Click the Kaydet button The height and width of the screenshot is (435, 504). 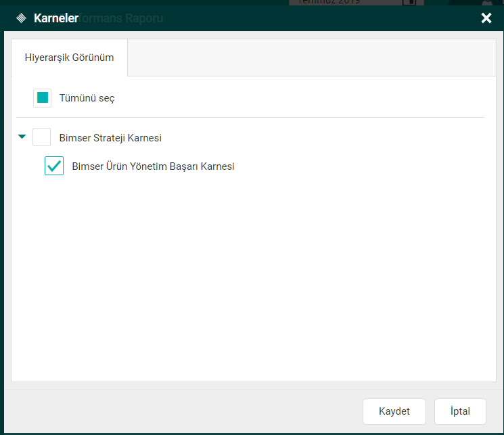(x=394, y=411)
